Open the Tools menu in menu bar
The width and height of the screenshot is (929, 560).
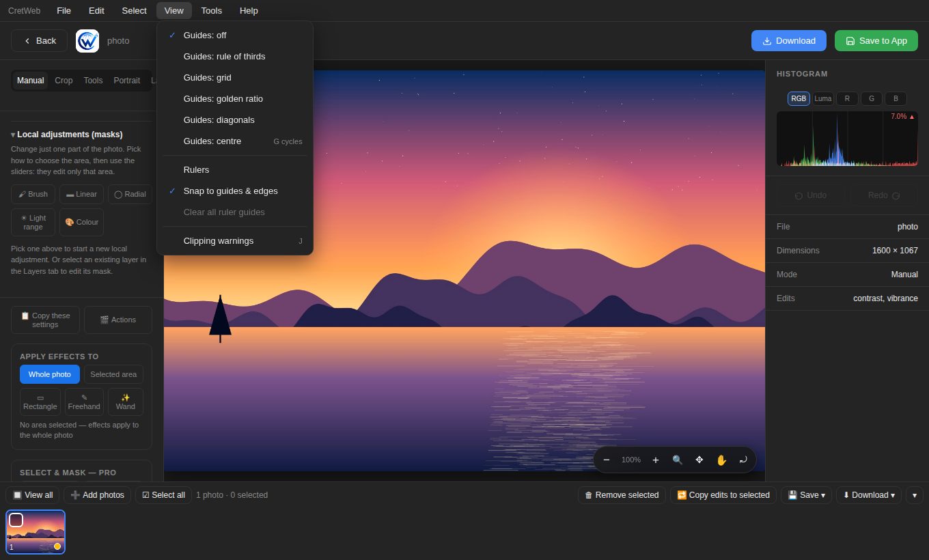[x=211, y=10]
